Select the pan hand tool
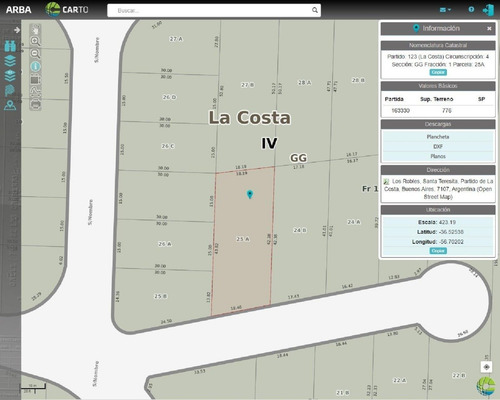The width and height of the screenshot is (500, 400). click(35, 29)
